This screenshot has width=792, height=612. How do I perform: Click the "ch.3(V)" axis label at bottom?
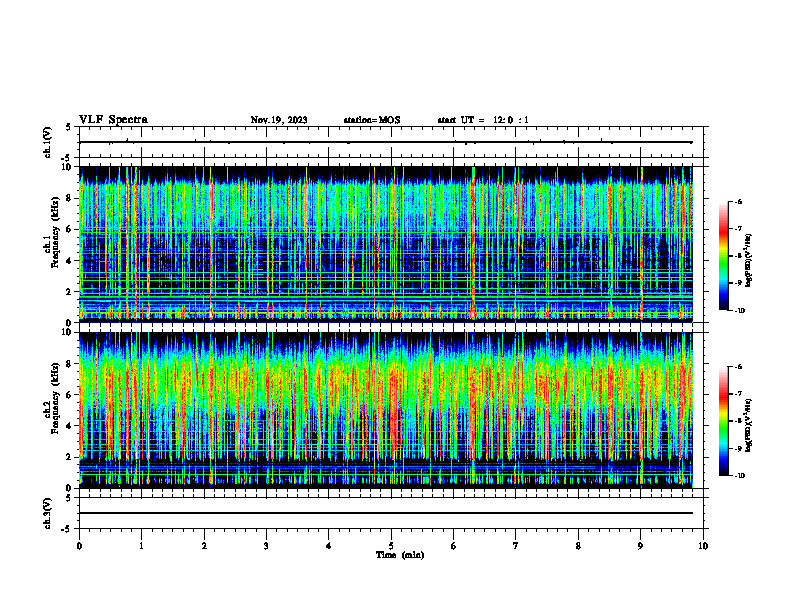click(47, 513)
